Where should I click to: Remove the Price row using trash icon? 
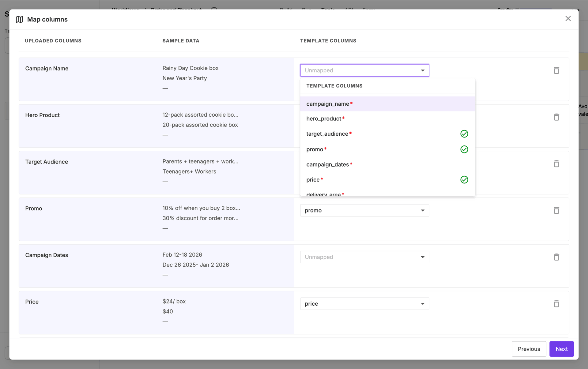pos(556,304)
